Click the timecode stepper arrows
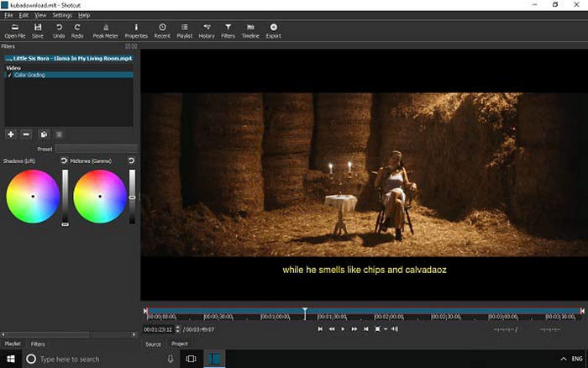 click(178, 329)
